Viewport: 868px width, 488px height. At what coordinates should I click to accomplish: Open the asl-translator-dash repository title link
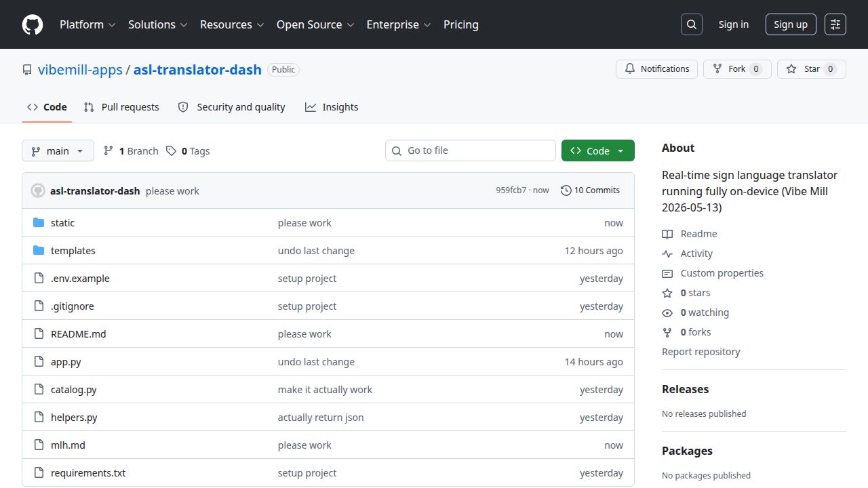point(197,70)
